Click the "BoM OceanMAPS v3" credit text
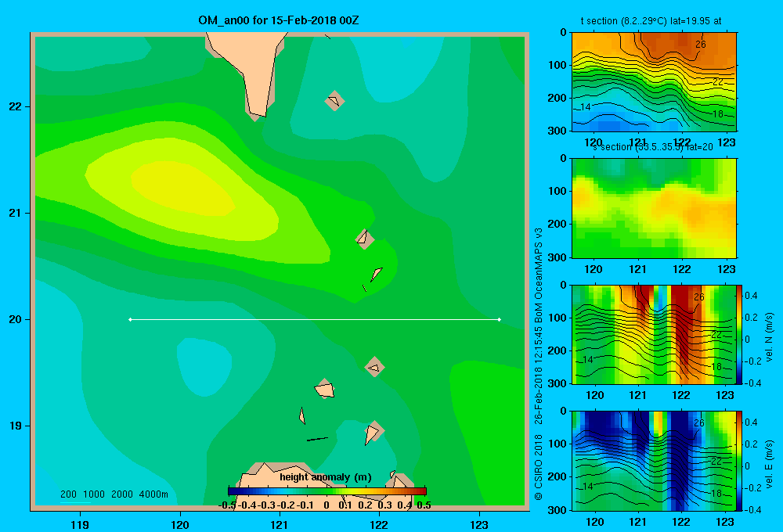 point(539,276)
